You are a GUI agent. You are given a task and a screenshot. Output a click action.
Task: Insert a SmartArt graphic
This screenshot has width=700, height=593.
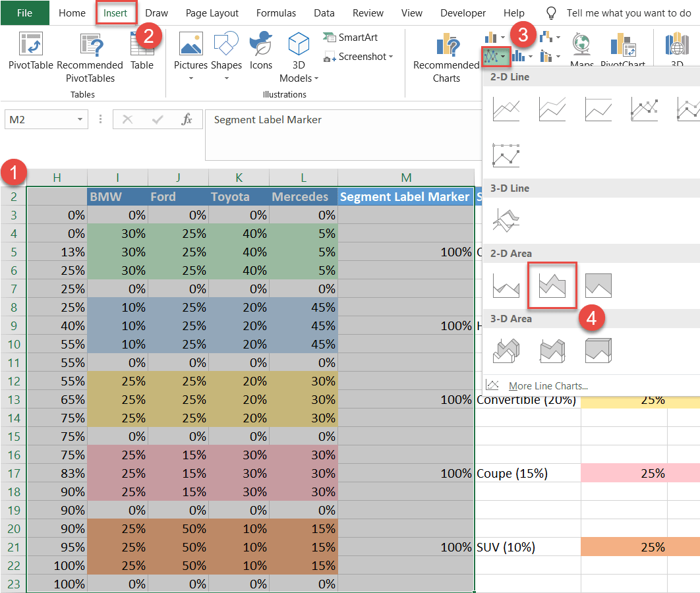(x=351, y=38)
